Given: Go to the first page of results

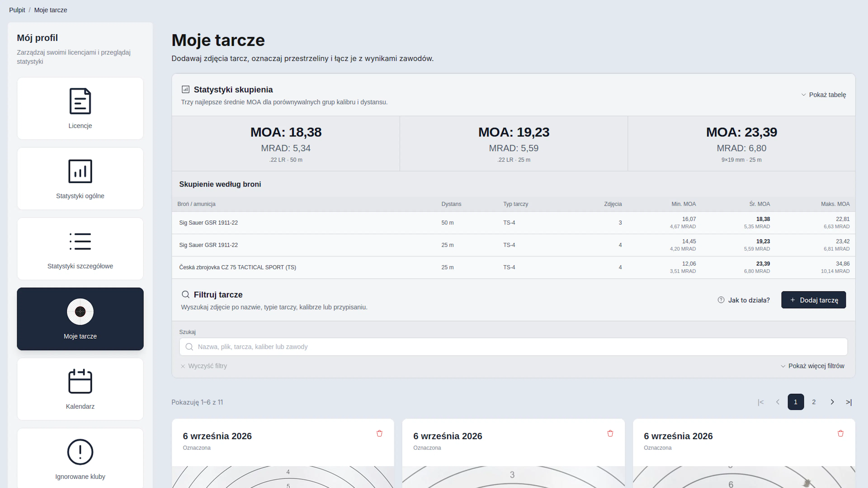Looking at the screenshot, I should click(x=760, y=402).
